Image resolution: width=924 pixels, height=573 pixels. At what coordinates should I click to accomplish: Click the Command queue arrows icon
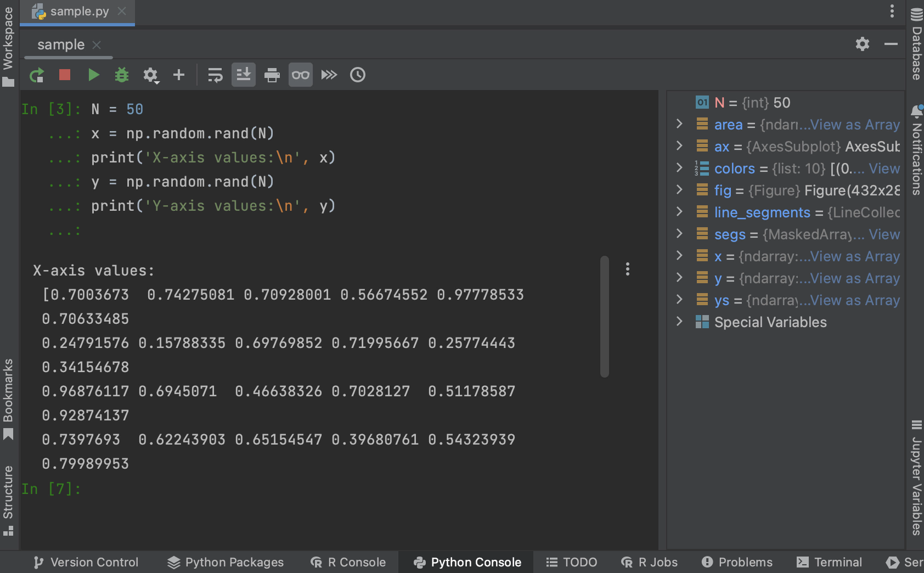[x=329, y=75]
